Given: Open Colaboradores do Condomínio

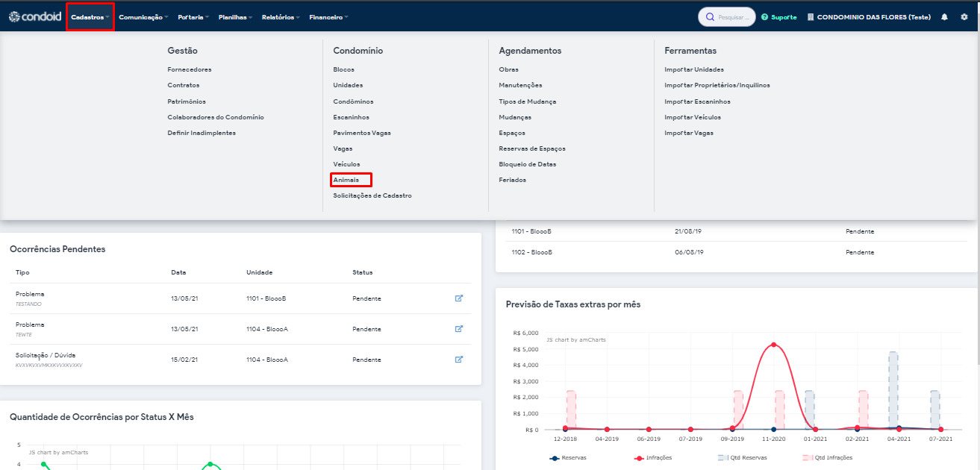Looking at the screenshot, I should pos(216,117).
